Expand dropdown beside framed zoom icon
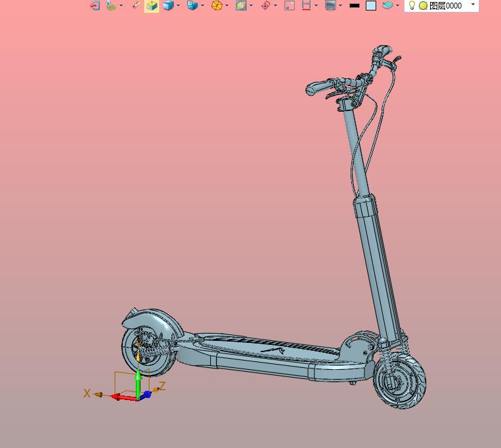 pos(251,5)
